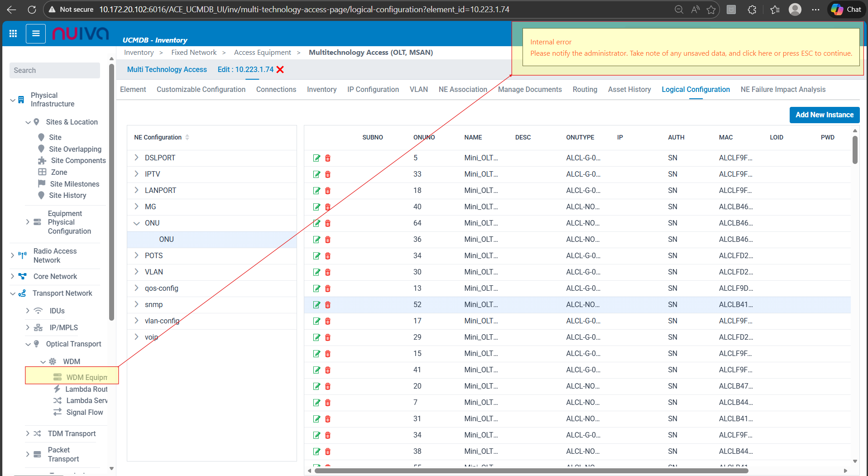Expand the Radio Access Network section
Viewport: 868px width, 476px height.
point(13,255)
